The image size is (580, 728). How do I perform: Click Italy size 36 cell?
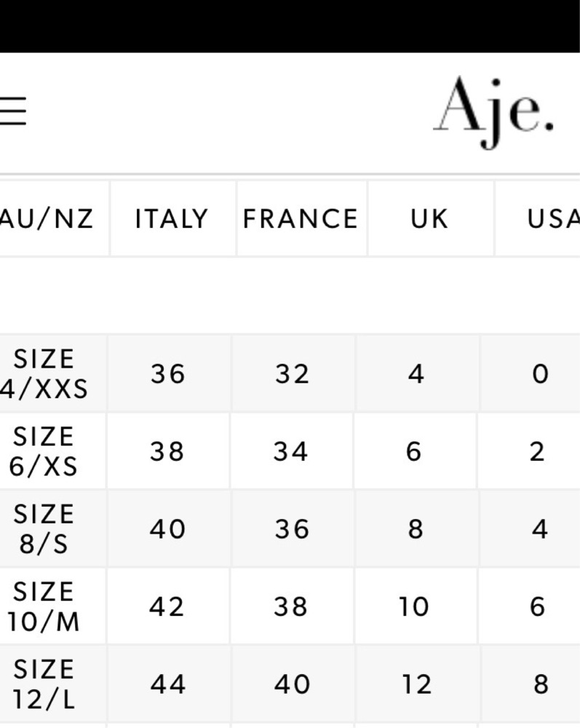(168, 373)
